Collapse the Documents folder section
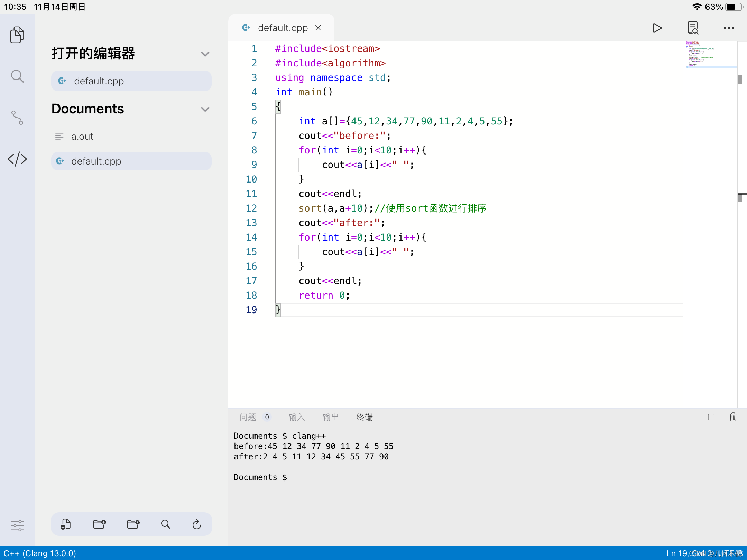Screen dimensions: 747x560 [x=205, y=109]
